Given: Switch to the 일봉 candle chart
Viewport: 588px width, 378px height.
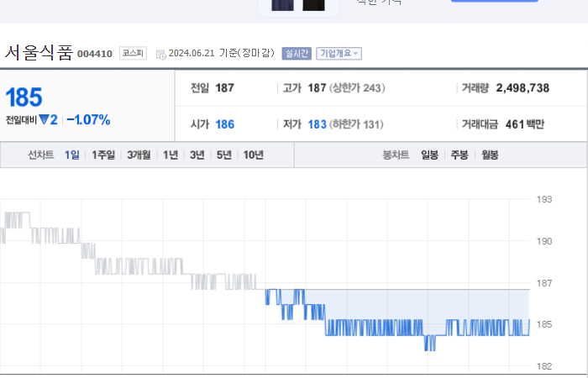Looking at the screenshot, I should click(430, 155).
